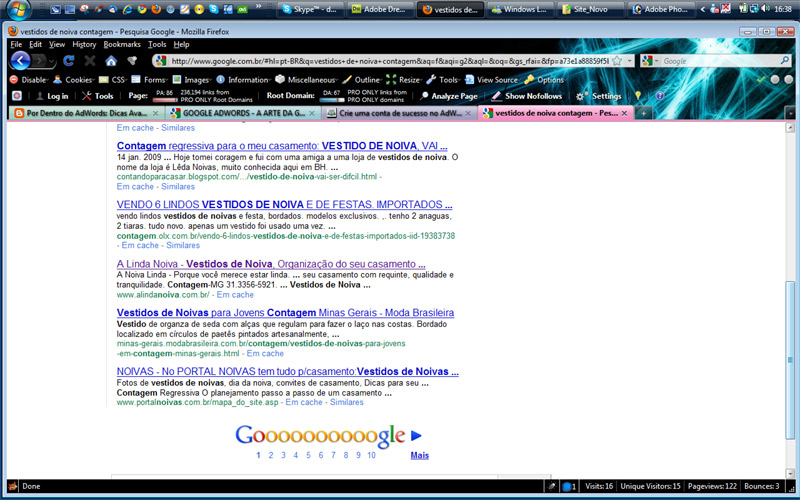Open the Information dropdown menu

coord(244,80)
